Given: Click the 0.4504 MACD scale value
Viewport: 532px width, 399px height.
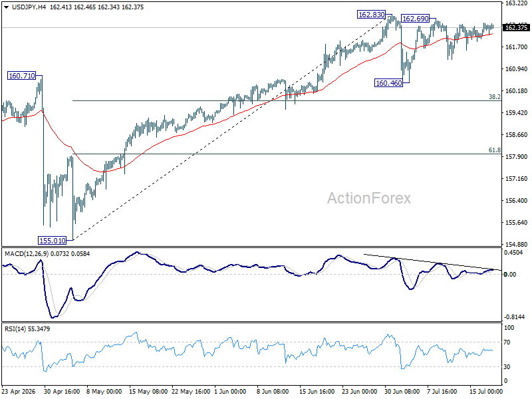Looking at the screenshot, I should coord(513,253).
